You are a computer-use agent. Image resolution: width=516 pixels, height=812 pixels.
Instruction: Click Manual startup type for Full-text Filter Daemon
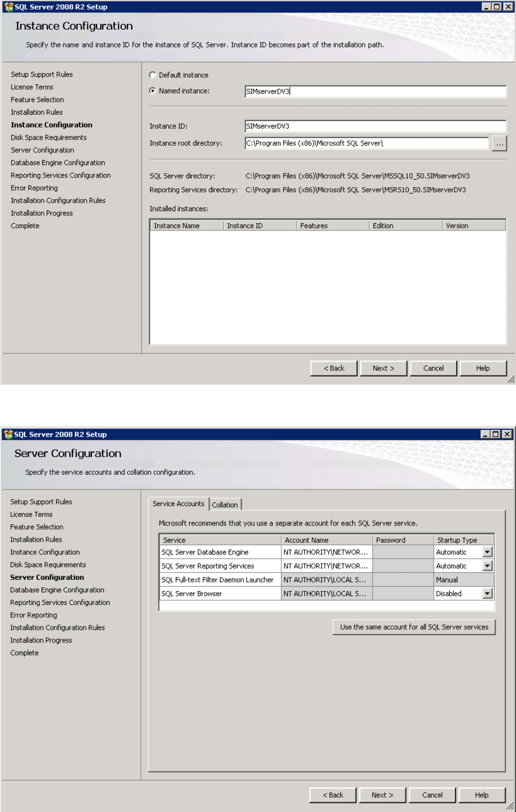(463, 580)
